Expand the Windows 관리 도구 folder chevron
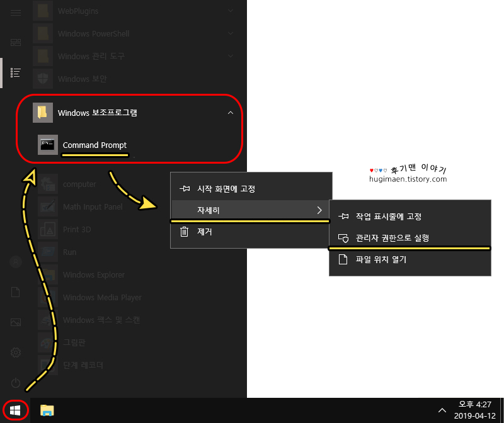 (231, 56)
